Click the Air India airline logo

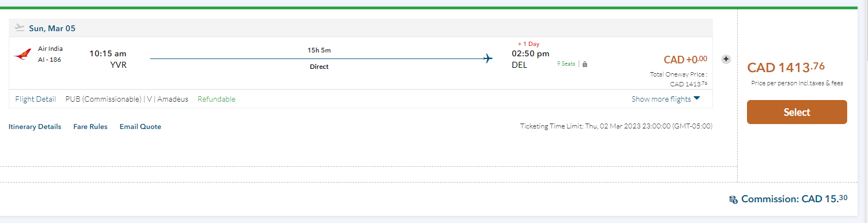pos(22,54)
